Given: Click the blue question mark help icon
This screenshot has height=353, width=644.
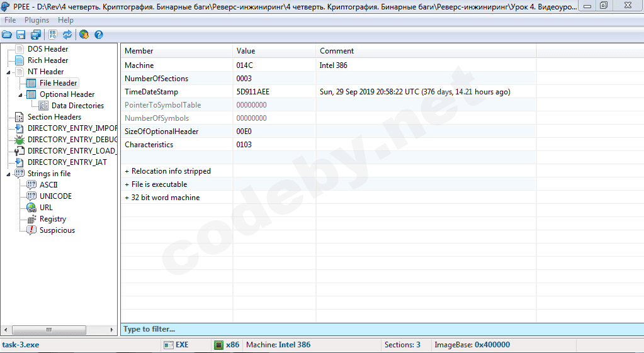Looking at the screenshot, I should tap(99, 35).
